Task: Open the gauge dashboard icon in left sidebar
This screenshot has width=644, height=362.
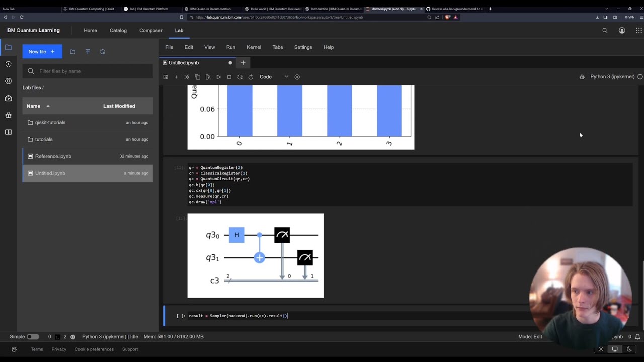Action: (8, 98)
